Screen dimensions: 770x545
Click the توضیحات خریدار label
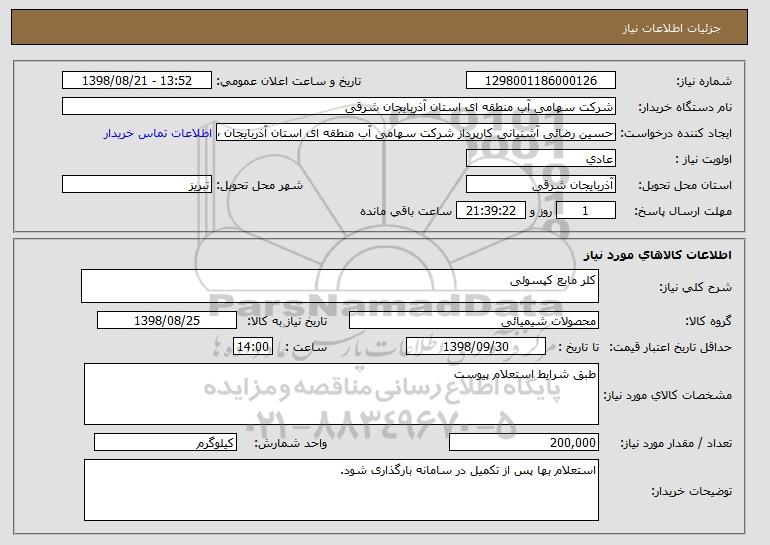691,491
